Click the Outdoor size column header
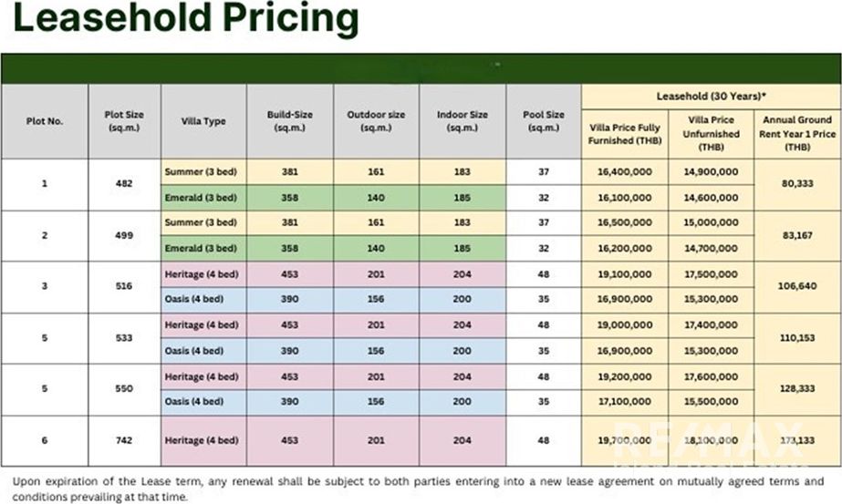Image resolution: width=842 pixels, height=504 pixels. coord(376,121)
